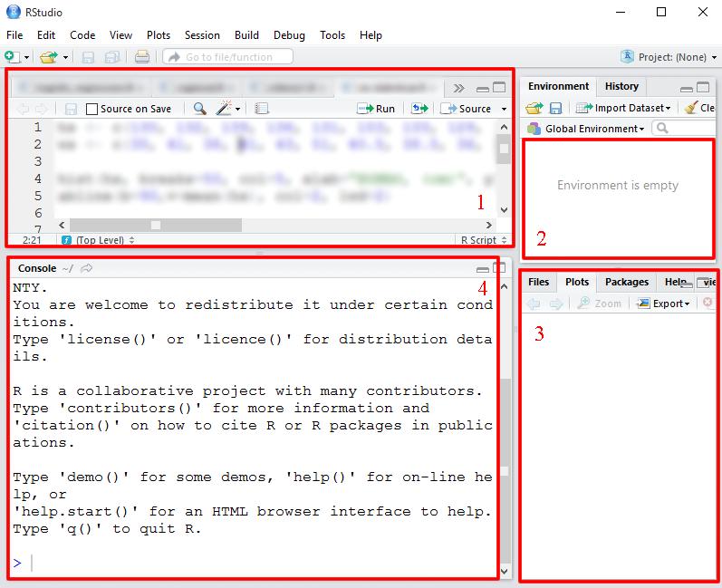Toggle the Source on Save checkbox
The height and width of the screenshot is (588, 722).
point(92,109)
